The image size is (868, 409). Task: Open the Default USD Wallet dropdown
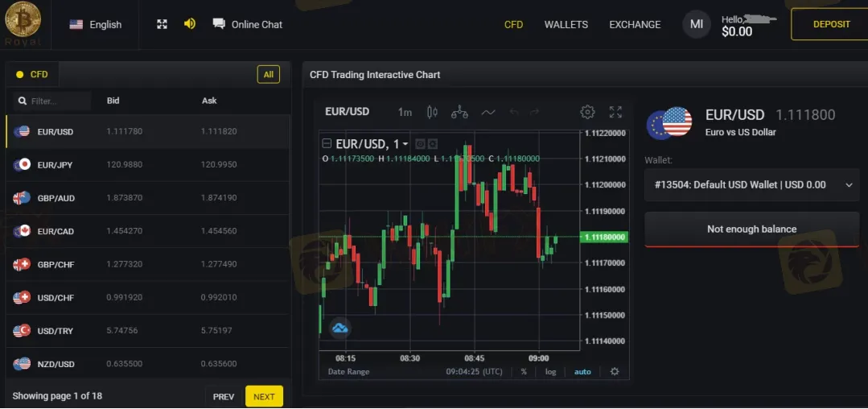pyautogui.click(x=751, y=185)
